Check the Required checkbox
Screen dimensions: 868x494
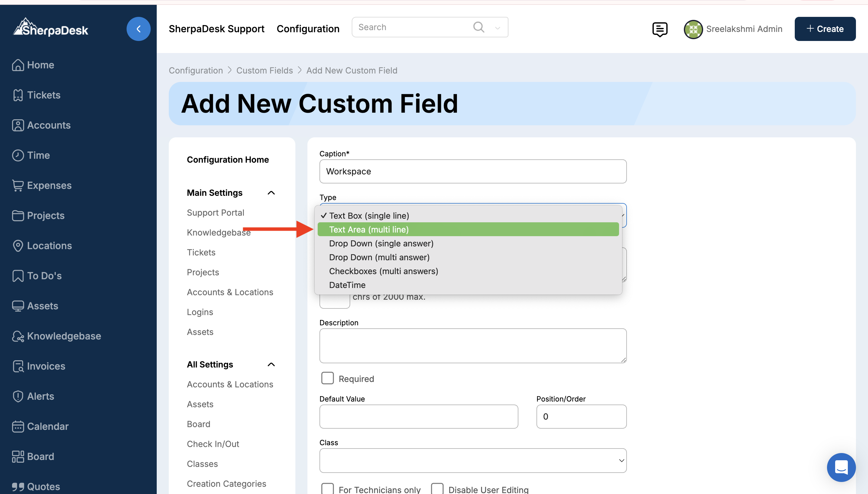pyautogui.click(x=328, y=378)
